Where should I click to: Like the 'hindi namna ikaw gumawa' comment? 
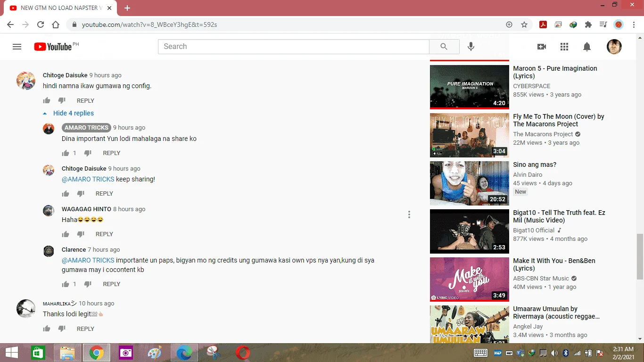pos(47,100)
